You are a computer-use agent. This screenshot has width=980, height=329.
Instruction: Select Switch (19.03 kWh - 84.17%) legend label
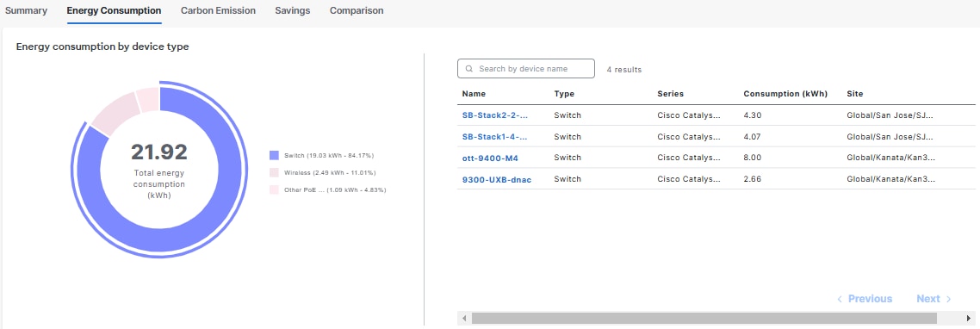tap(329, 155)
